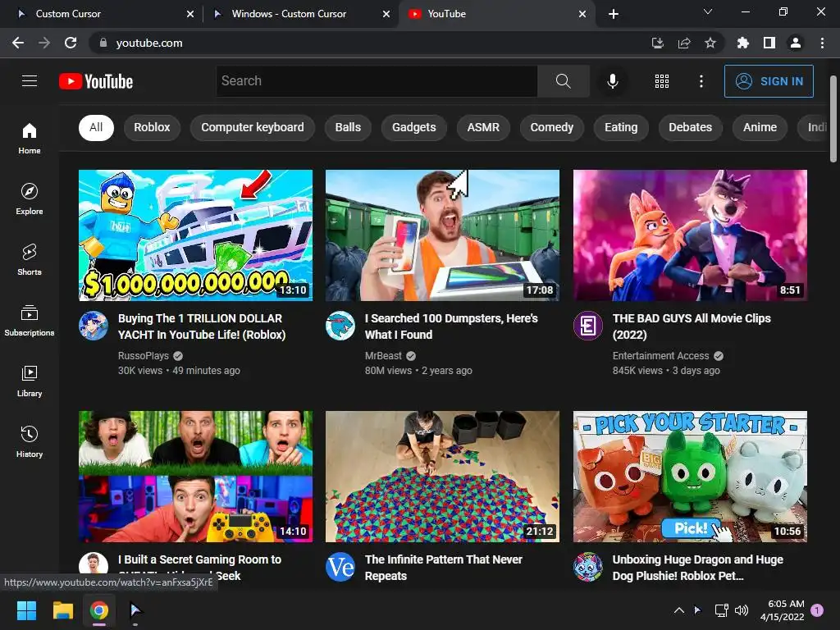The height and width of the screenshot is (630, 840).
Task: Click the youtube.com address bar
Action: pos(370,43)
